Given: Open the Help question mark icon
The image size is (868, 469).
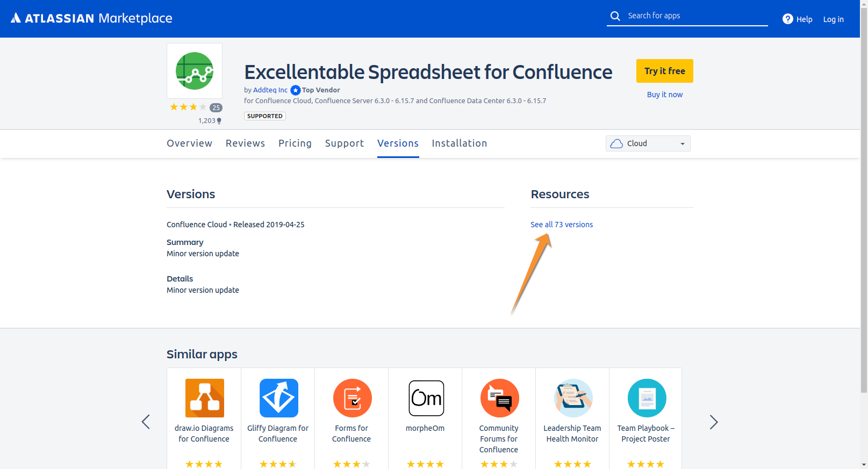Looking at the screenshot, I should (788, 19).
